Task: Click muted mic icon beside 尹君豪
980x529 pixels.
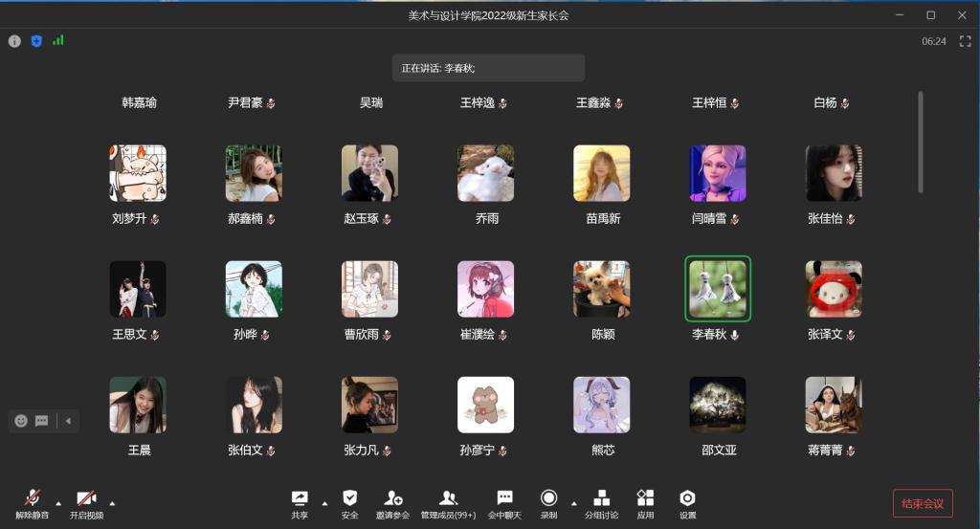Action: (271, 103)
